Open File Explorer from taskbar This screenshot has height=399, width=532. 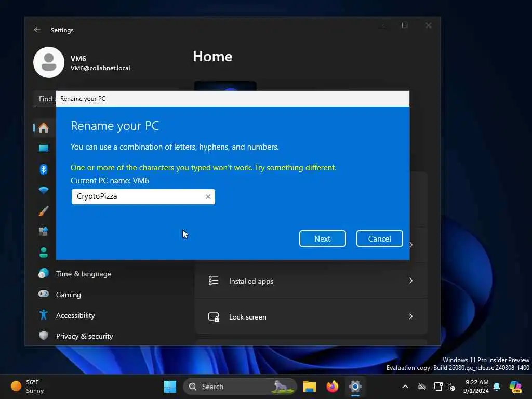pos(310,387)
